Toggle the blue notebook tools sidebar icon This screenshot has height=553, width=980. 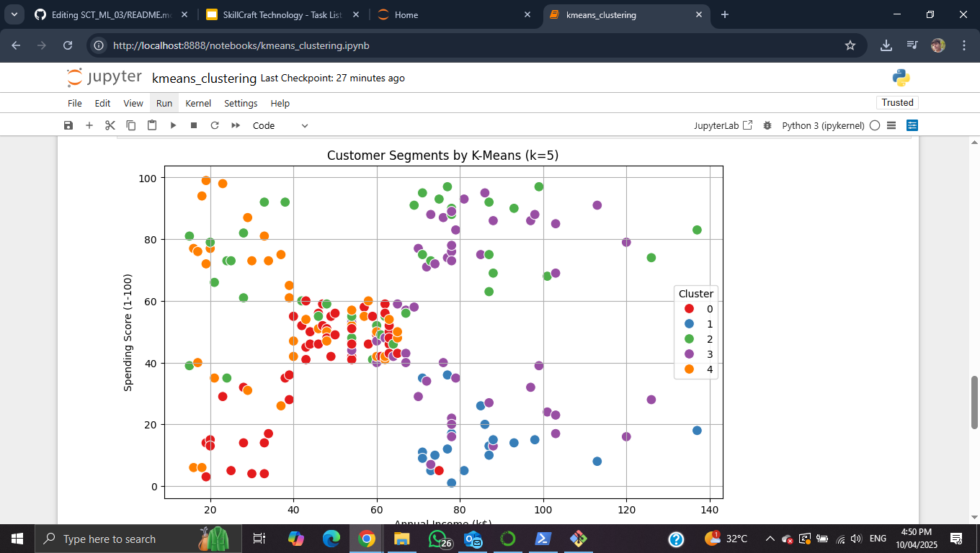click(x=912, y=125)
